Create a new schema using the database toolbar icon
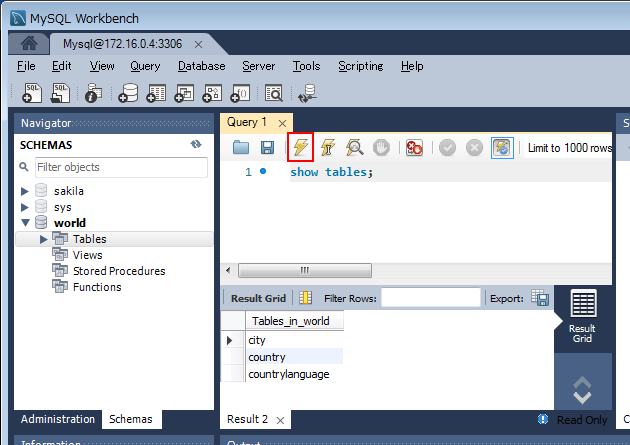 pyautogui.click(x=128, y=93)
